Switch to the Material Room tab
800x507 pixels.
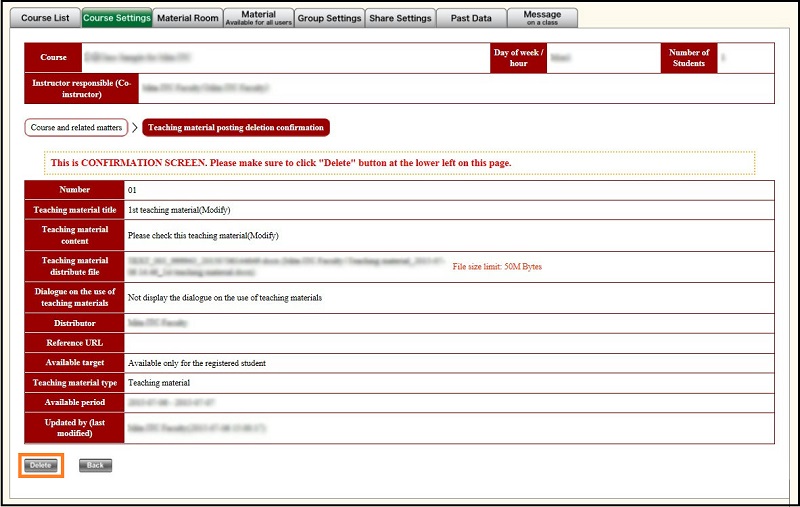point(187,18)
